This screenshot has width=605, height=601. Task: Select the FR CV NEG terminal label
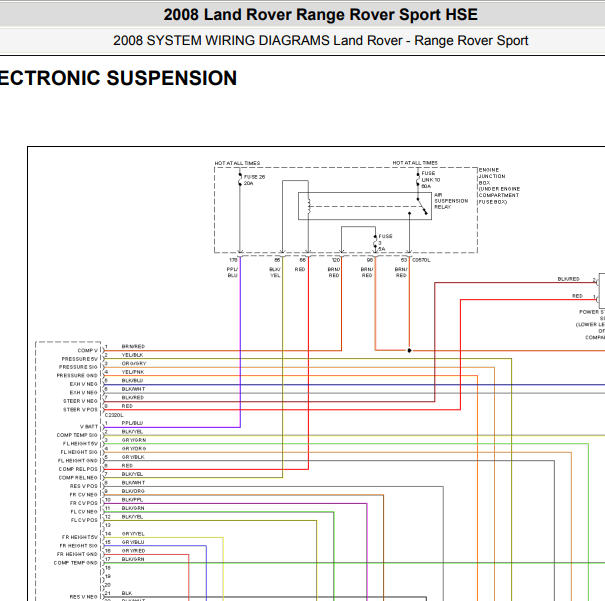tap(84, 495)
